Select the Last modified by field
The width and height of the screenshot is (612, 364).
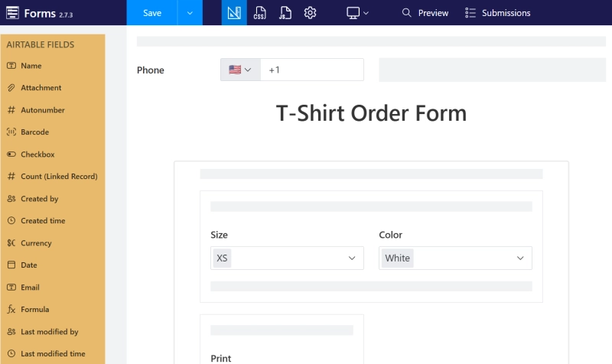click(x=53, y=332)
